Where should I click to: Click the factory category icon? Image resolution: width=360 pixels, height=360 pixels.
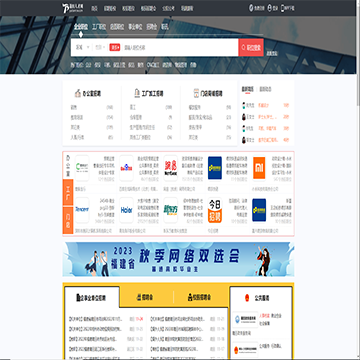[x=137, y=93]
